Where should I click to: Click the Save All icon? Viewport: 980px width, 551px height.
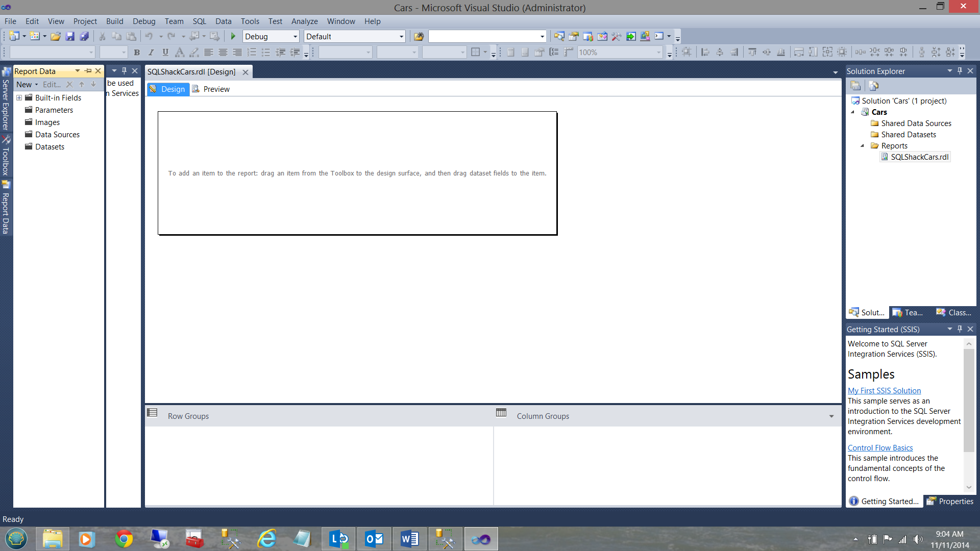pos(84,36)
